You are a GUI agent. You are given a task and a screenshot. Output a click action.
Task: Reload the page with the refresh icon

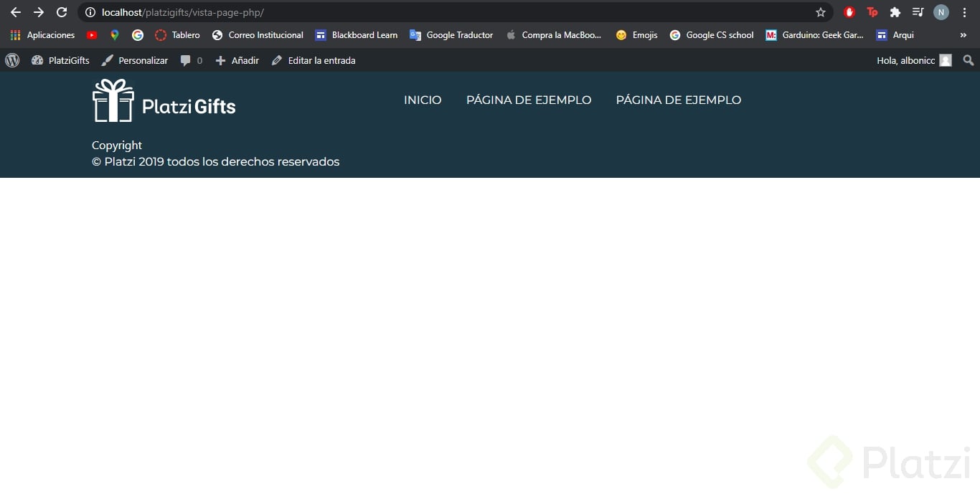pyautogui.click(x=62, y=12)
